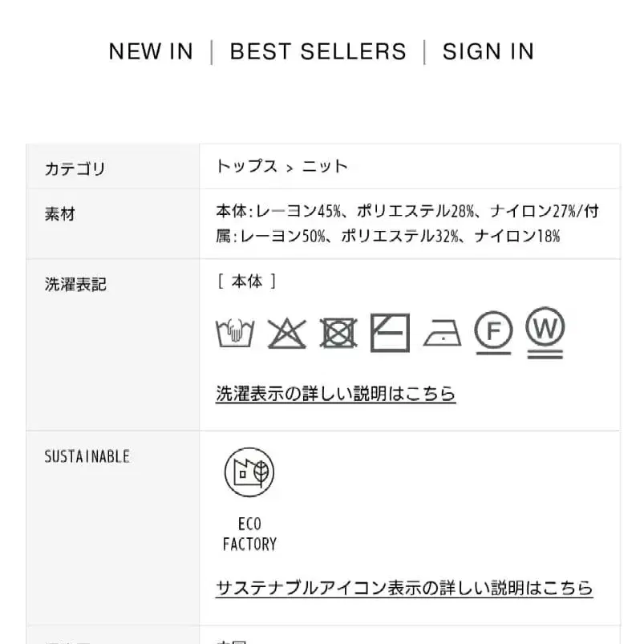Click the トップス category breadcrumb
The image size is (644, 644).
point(246,167)
